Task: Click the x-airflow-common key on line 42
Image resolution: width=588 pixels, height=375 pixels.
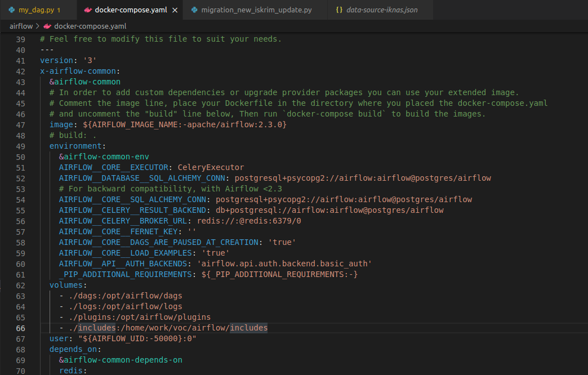Action: [x=79, y=71]
